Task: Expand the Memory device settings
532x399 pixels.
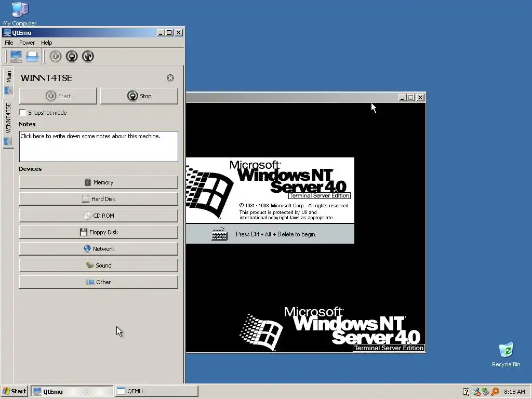Action: coord(98,182)
